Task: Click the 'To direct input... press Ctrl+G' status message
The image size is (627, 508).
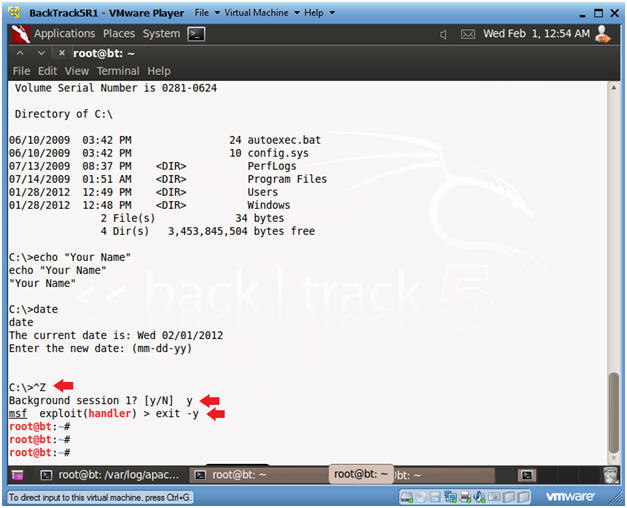Action: [x=100, y=498]
